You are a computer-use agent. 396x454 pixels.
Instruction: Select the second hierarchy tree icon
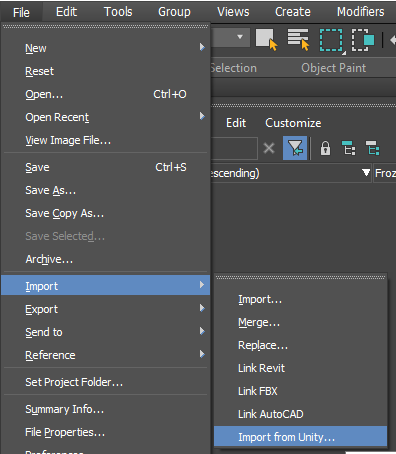[x=372, y=148]
